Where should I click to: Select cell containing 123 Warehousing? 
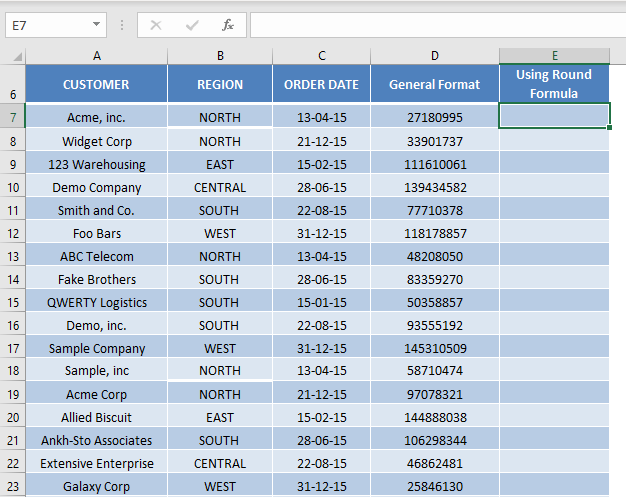97,164
